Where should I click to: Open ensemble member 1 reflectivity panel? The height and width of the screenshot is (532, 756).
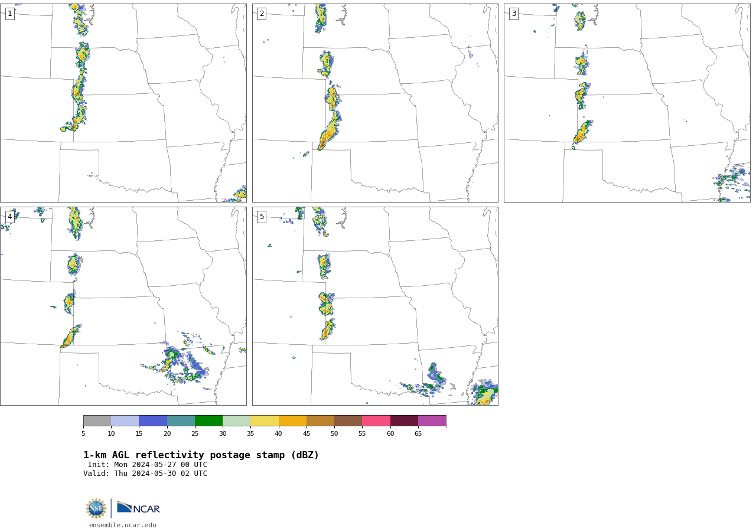[123, 103]
